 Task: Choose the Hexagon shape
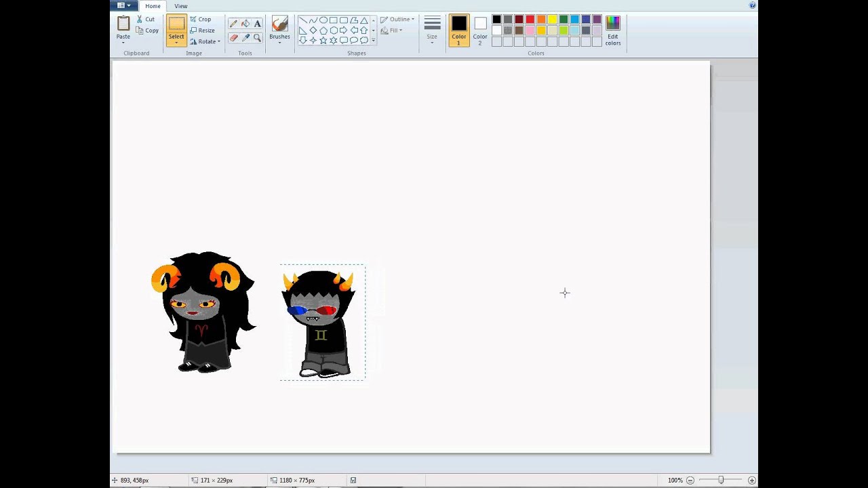[x=334, y=30]
